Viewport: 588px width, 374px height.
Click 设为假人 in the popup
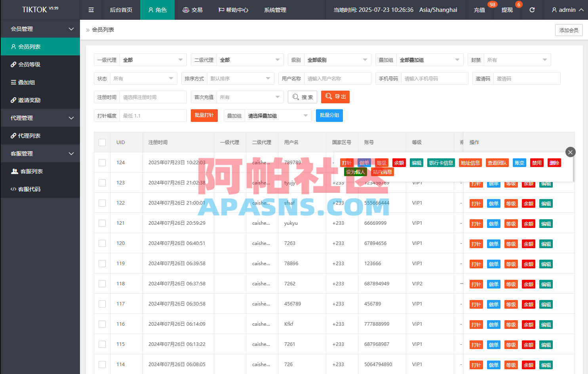coord(355,172)
